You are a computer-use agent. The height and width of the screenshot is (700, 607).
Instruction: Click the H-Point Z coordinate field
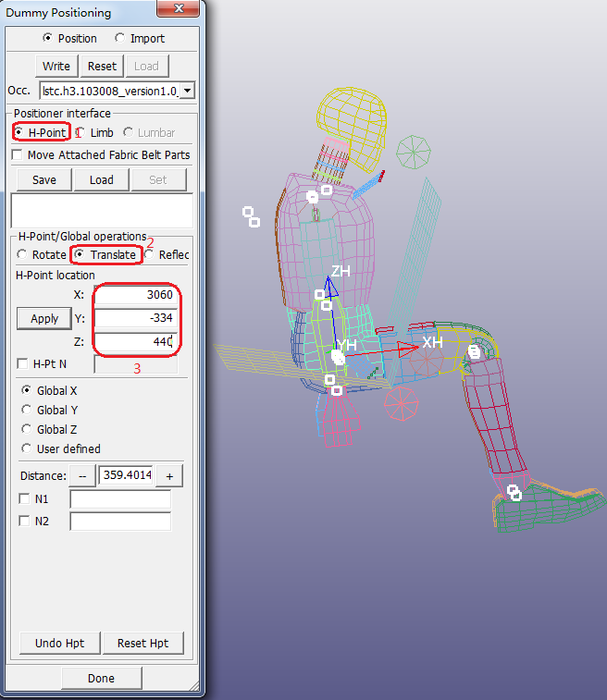pyautogui.click(x=136, y=341)
